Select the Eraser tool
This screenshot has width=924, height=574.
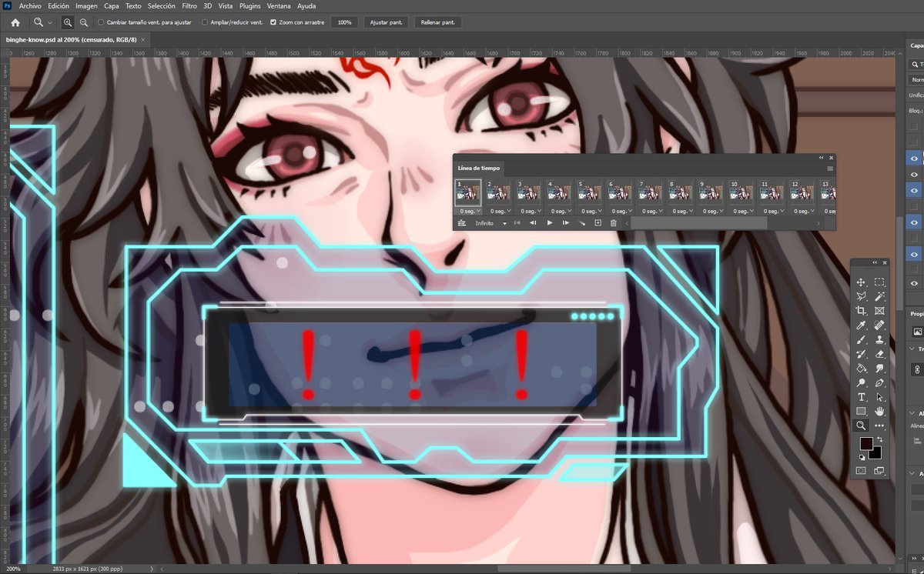click(880, 354)
